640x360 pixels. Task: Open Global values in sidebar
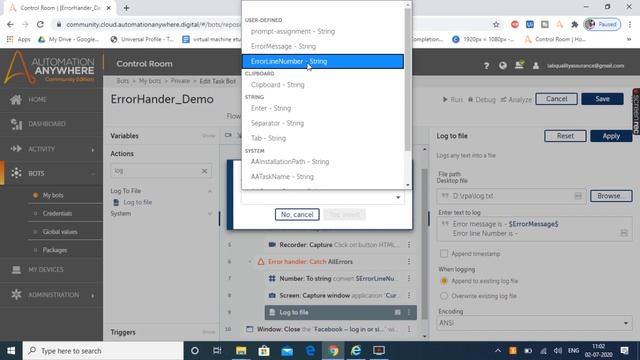click(x=60, y=232)
